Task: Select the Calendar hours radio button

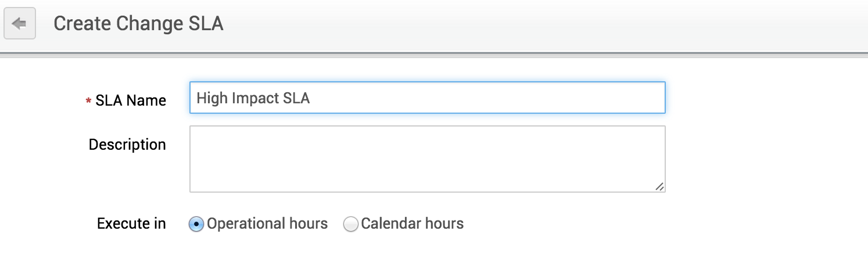Action: pos(350,225)
